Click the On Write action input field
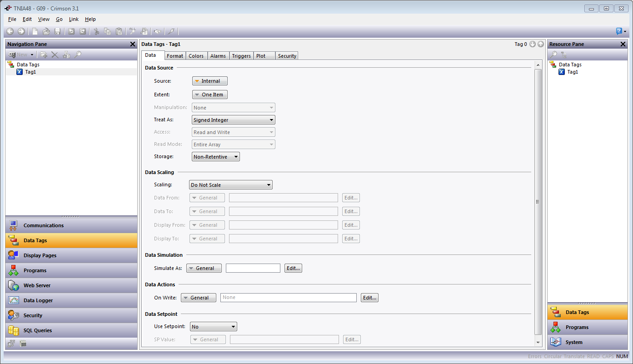633x364 pixels. pos(289,298)
